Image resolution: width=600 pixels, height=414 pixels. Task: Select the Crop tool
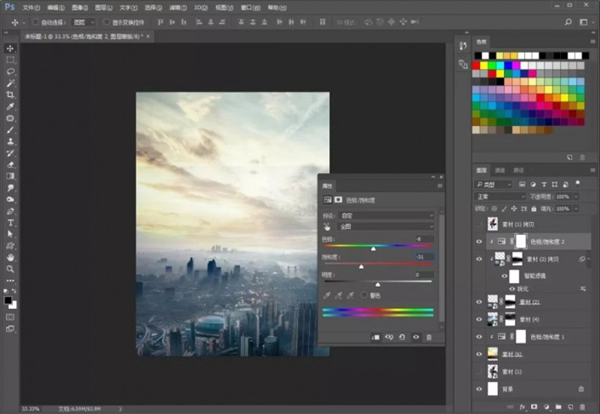[10, 95]
